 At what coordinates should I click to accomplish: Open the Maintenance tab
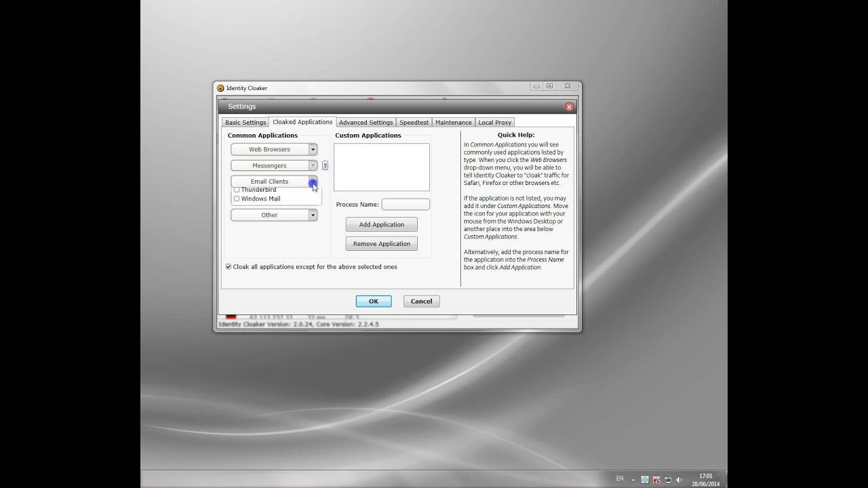point(454,123)
